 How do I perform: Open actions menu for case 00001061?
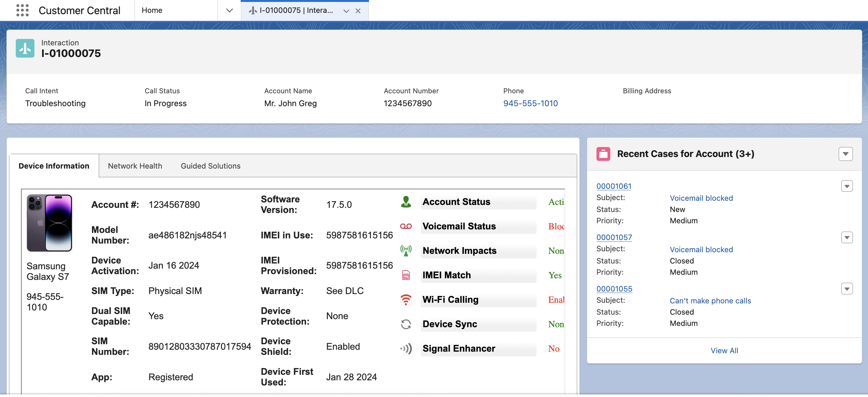pyautogui.click(x=846, y=186)
